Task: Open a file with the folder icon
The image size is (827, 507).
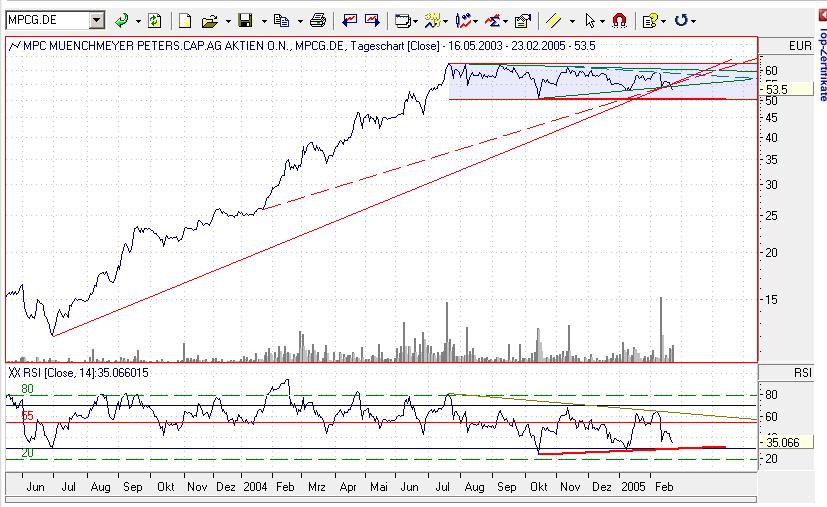Action: tap(209, 21)
